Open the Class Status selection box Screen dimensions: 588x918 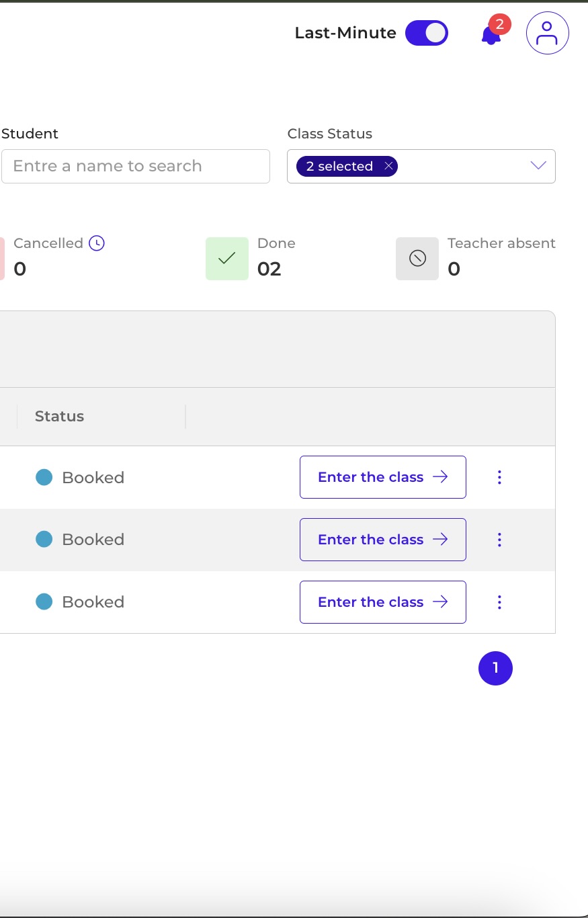(421, 166)
